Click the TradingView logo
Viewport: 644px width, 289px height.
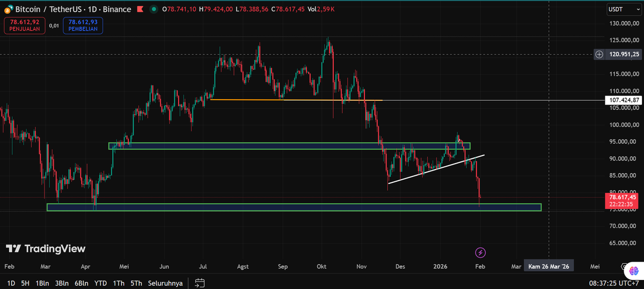pyautogui.click(x=46, y=249)
